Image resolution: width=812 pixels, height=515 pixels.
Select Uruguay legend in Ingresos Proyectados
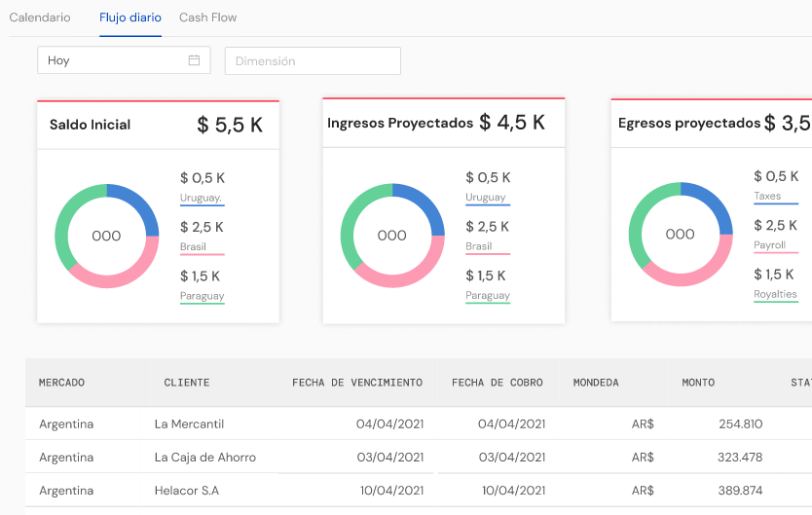pyautogui.click(x=486, y=198)
